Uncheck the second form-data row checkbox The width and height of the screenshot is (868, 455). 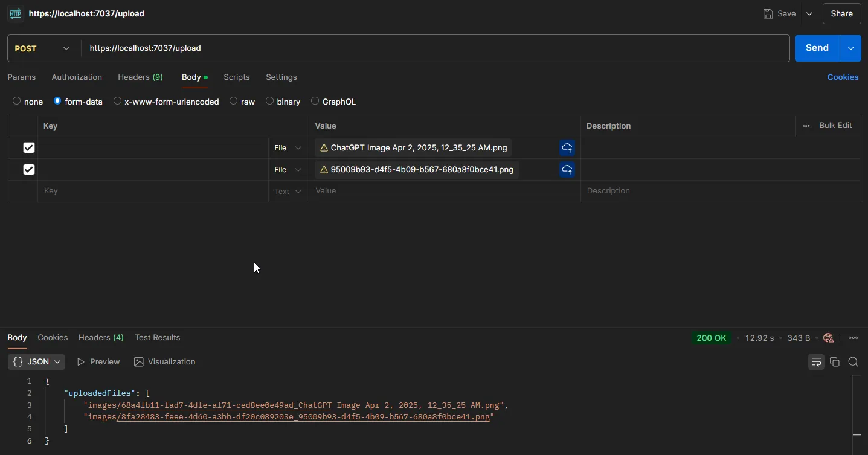28,170
